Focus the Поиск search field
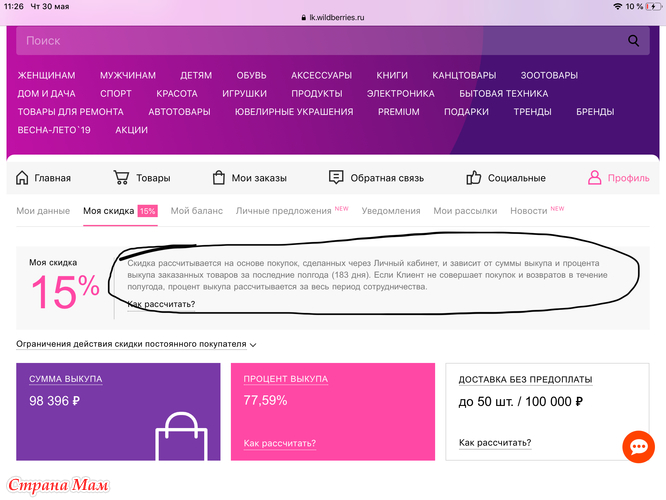The image size is (666, 500). [x=333, y=41]
